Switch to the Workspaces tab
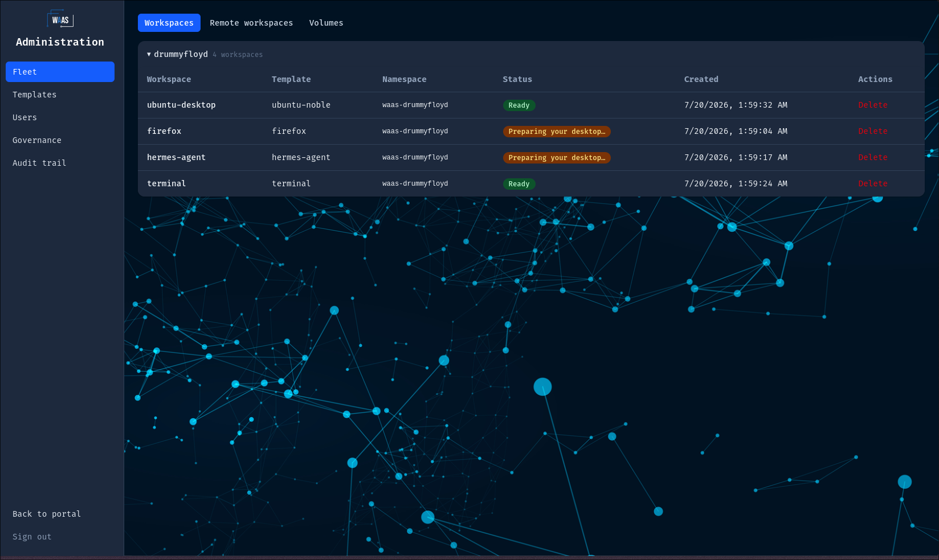The image size is (939, 560). pyautogui.click(x=169, y=23)
